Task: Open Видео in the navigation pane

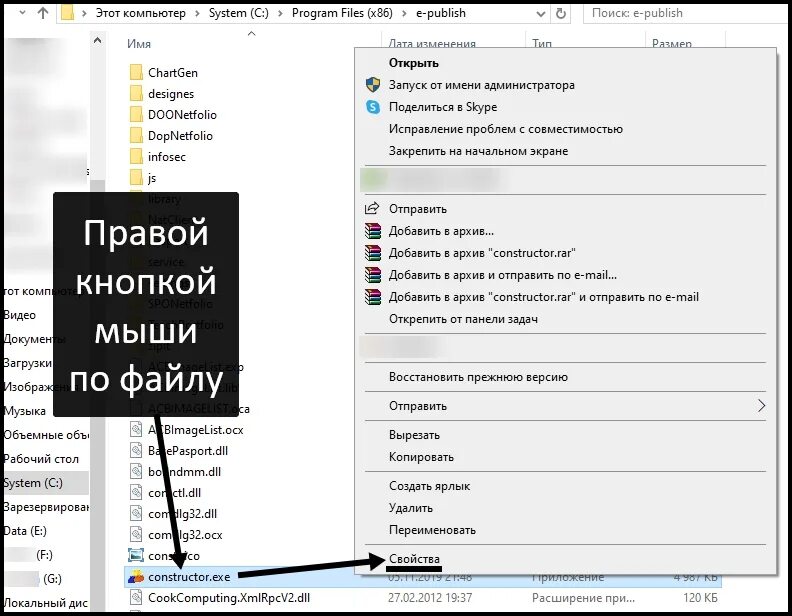Action: (x=20, y=315)
